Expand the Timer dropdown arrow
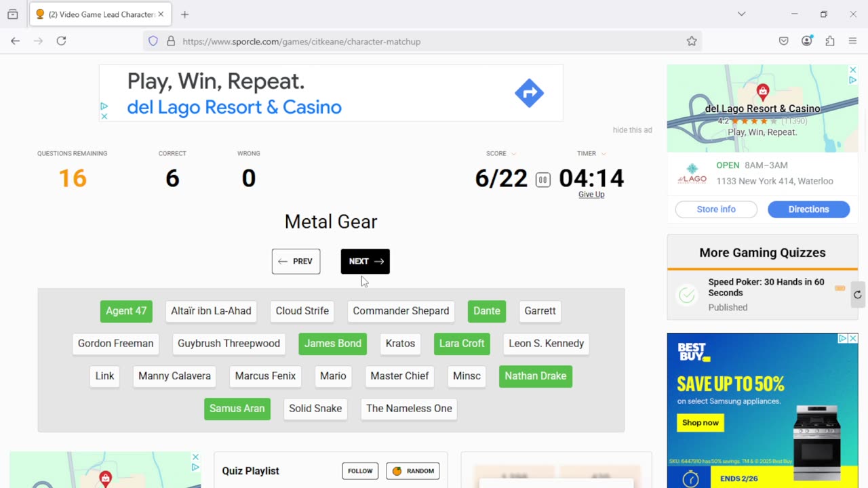Screen dimensions: 868x488 click(604, 154)
